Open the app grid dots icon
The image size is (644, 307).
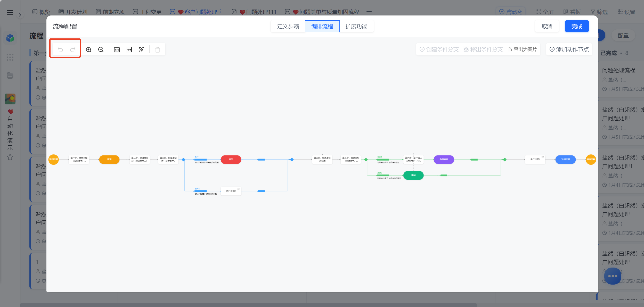[10, 57]
